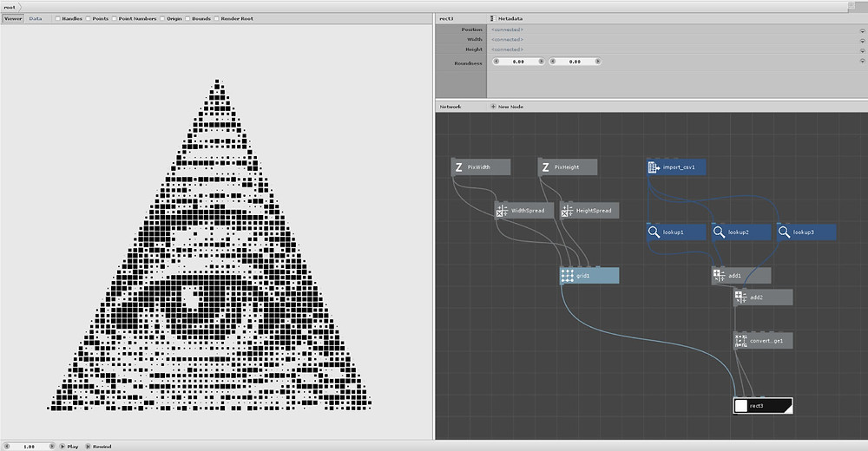Enable the Handles checkbox
868x451 pixels.
coord(57,18)
